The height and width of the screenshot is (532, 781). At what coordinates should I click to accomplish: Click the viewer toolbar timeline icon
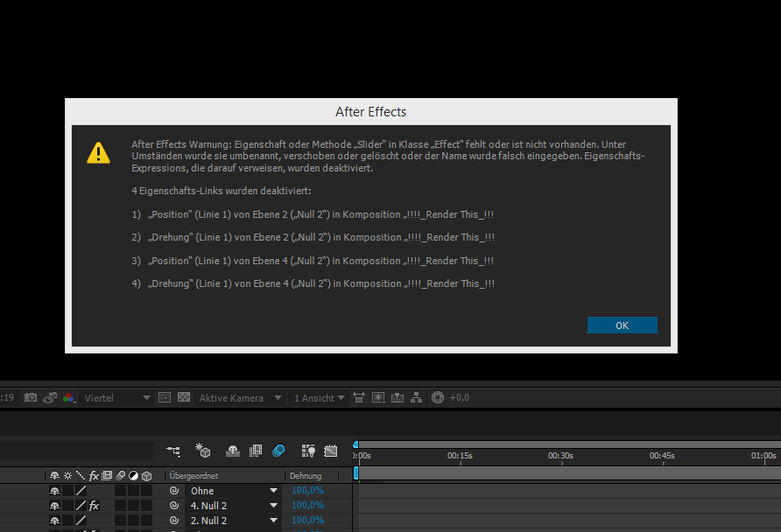[x=398, y=397]
